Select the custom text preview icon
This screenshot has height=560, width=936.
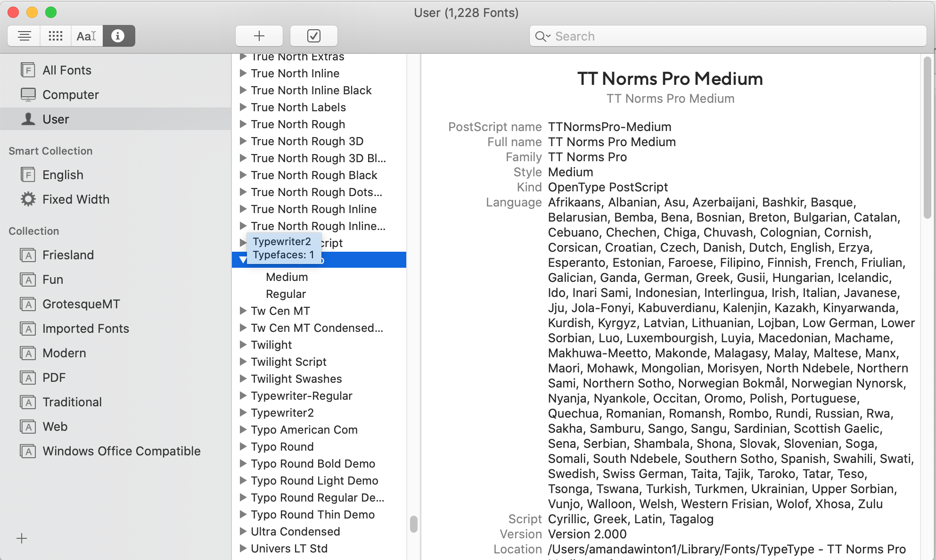click(87, 36)
